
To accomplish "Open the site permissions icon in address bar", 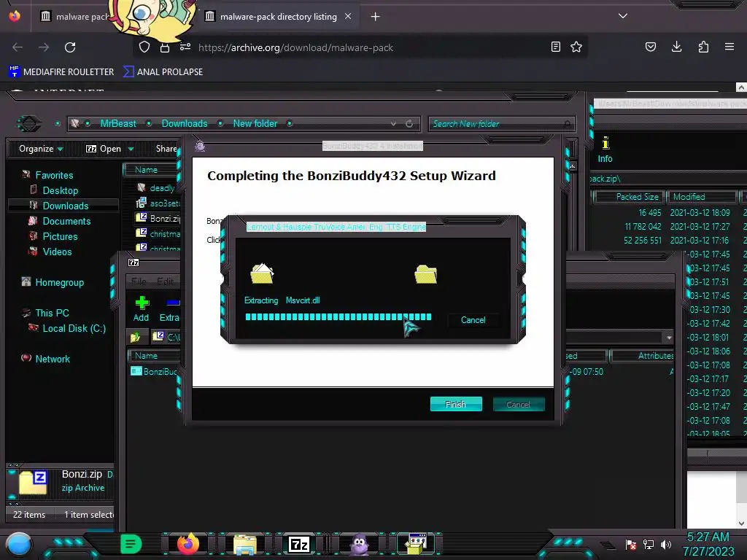I will pyautogui.click(x=185, y=47).
